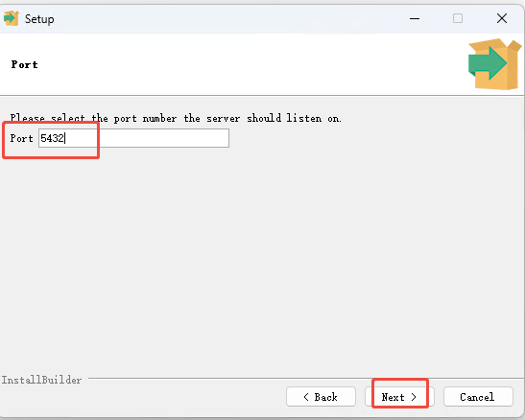
Task: Click the installer box logo in header
Action: tap(494, 64)
